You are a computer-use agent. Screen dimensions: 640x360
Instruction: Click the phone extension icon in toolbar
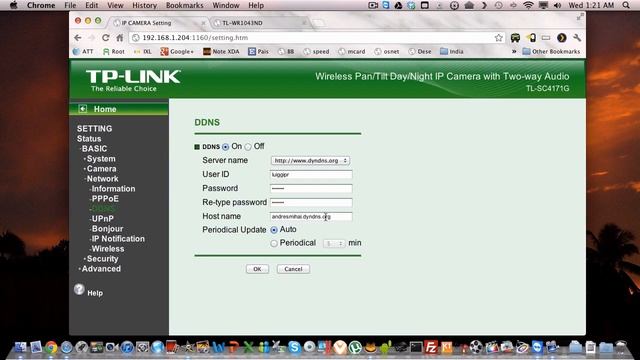tap(531, 38)
